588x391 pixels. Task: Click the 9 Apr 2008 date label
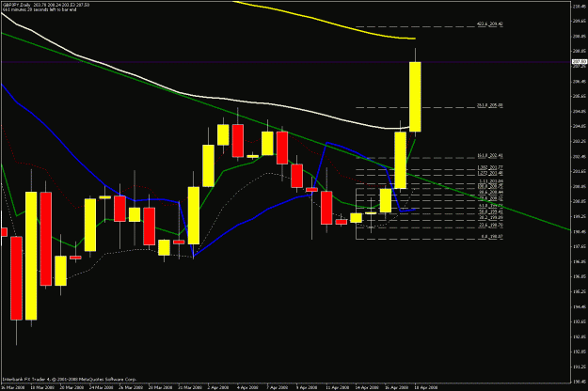pos(307,387)
